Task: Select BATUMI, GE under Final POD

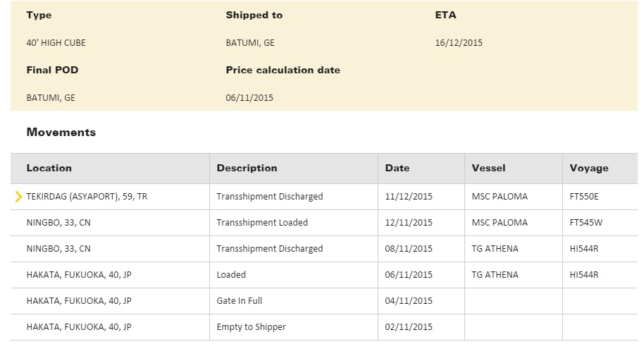Action: (x=51, y=98)
